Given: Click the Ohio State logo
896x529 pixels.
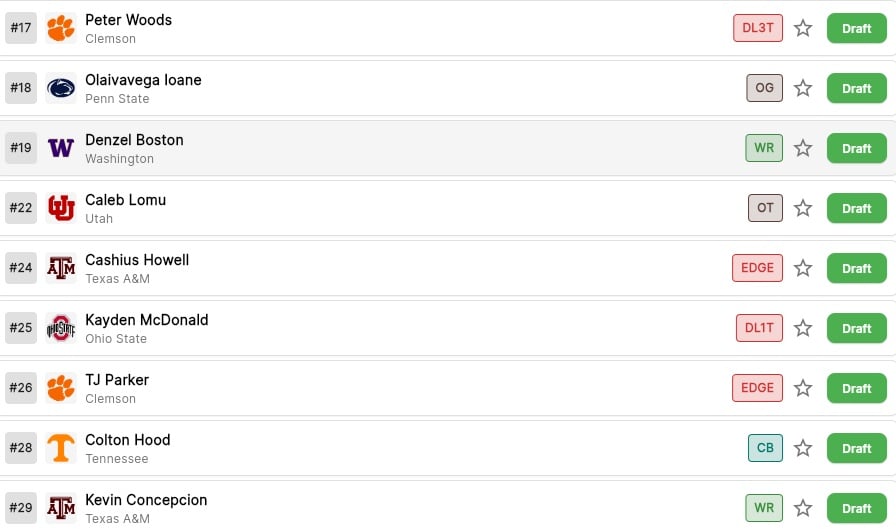Looking at the screenshot, I should [x=61, y=328].
